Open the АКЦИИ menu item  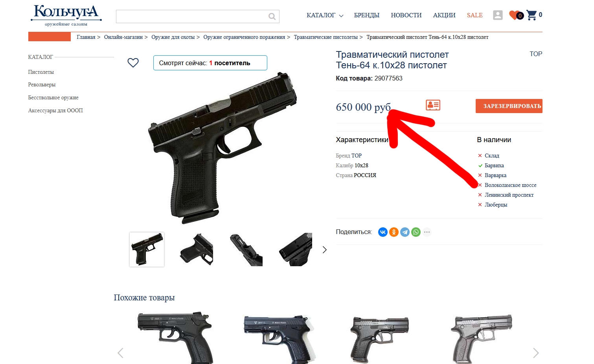coord(444,15)
